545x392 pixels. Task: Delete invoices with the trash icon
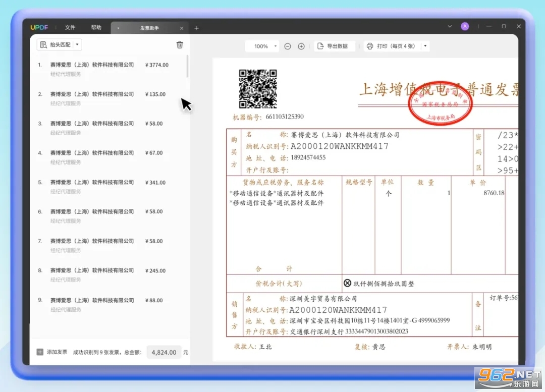tap(180, 44)
